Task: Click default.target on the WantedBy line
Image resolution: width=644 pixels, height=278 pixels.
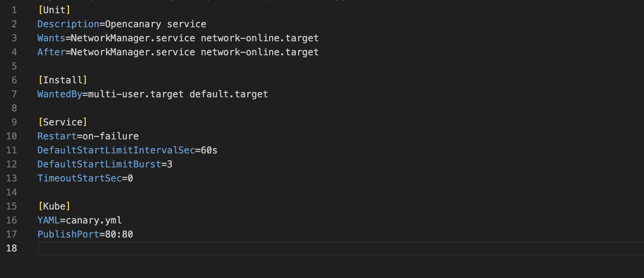Action: 229,94
